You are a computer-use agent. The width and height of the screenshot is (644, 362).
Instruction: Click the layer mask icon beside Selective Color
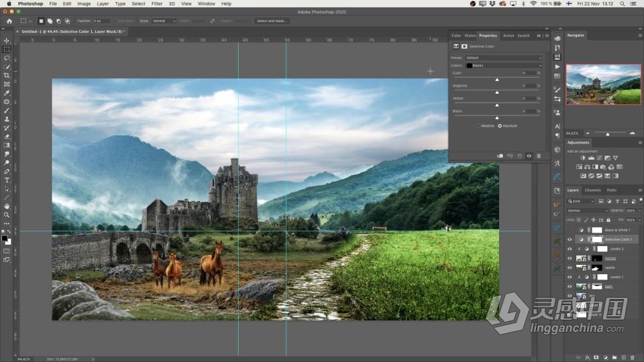464,46
